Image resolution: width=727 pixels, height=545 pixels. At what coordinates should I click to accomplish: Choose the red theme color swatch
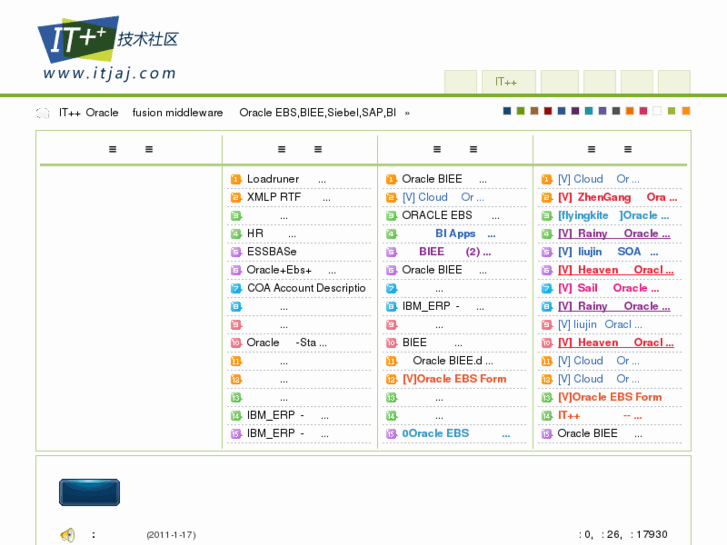(548, 111)
